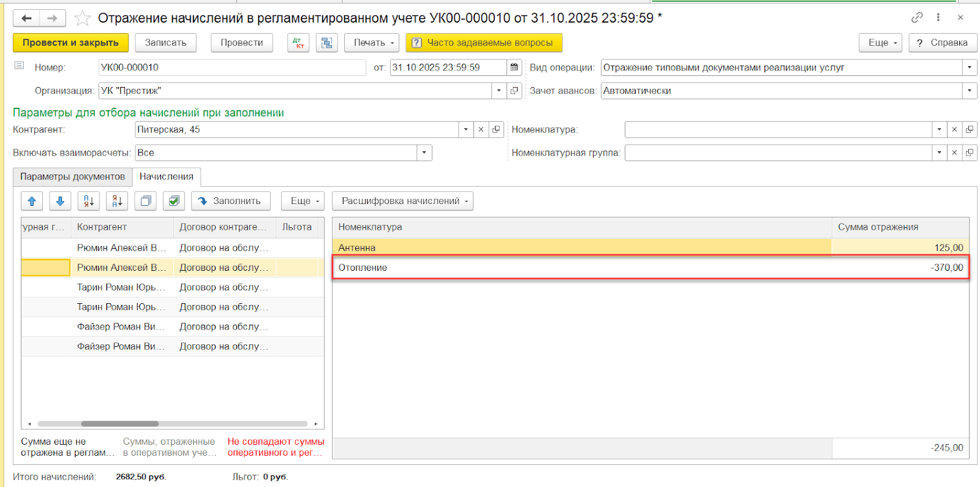Open the Включать взаиморасчеты dropdown list

[424, 153]
